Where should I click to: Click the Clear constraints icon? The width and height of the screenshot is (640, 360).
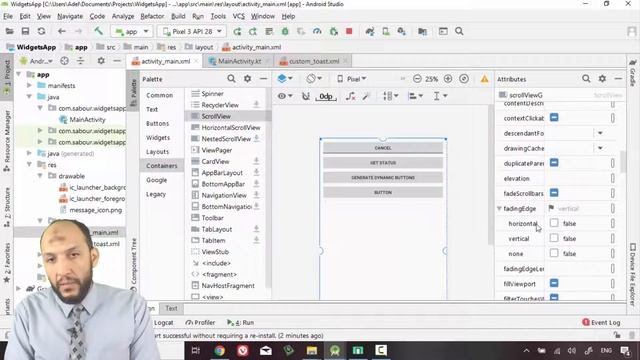point(350,96)
